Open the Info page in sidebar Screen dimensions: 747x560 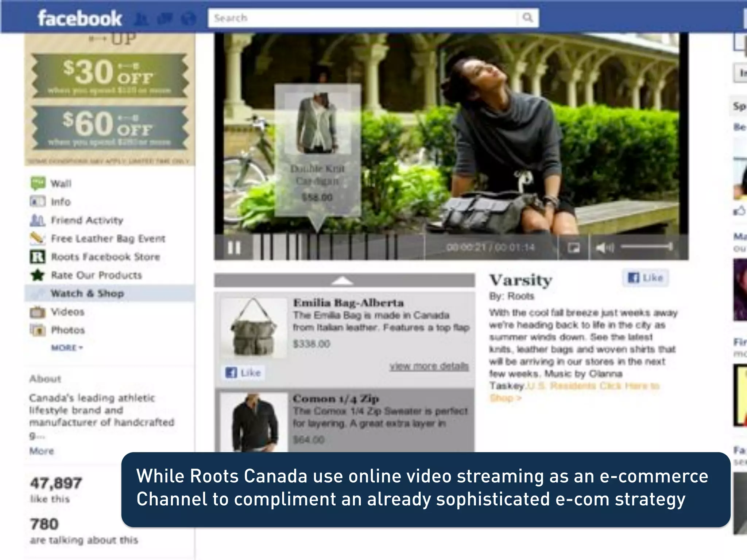(61, 202)
